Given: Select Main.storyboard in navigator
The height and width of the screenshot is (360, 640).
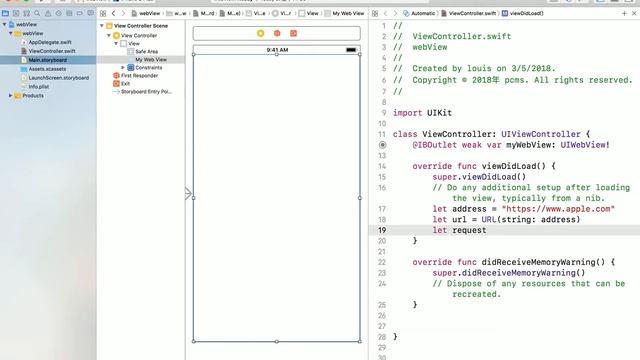Looking at the screenshot, I should point(48,60).
